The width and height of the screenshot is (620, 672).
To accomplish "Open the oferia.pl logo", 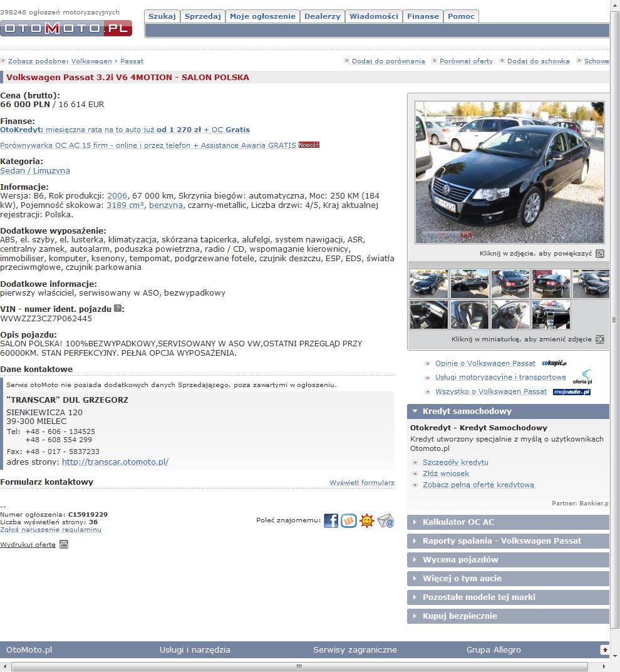I will (582, 377).
